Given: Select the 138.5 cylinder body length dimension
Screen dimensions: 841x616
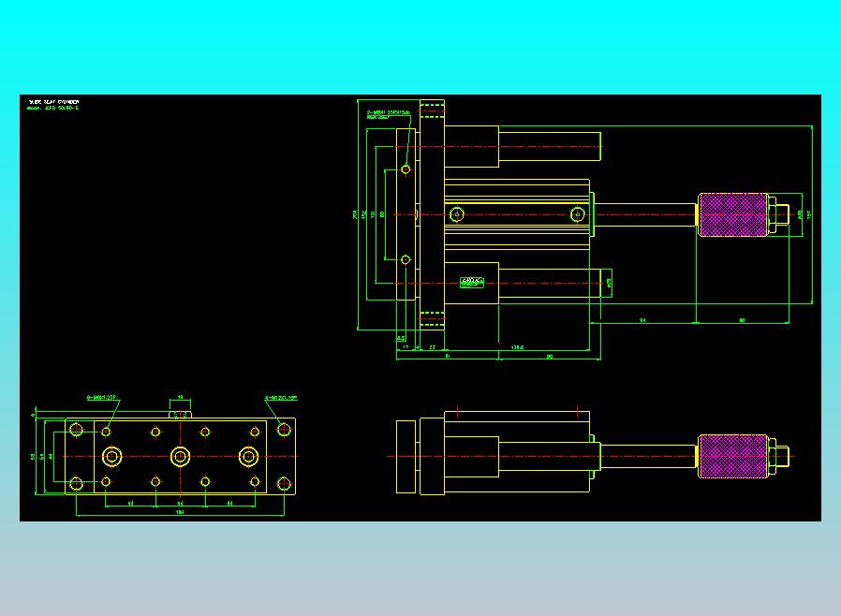Looking at the screenshot, I should pos(517,347).
